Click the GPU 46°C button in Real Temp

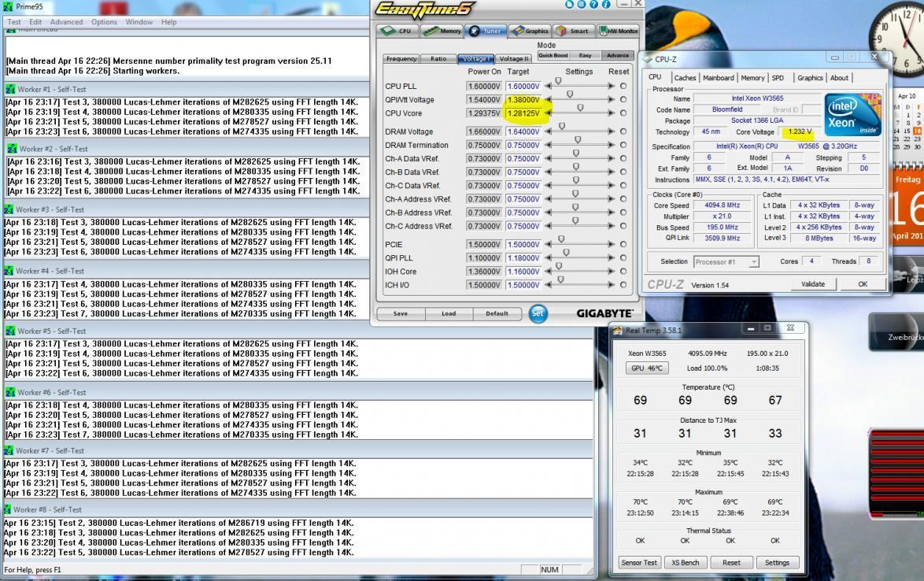pos(646,368)
